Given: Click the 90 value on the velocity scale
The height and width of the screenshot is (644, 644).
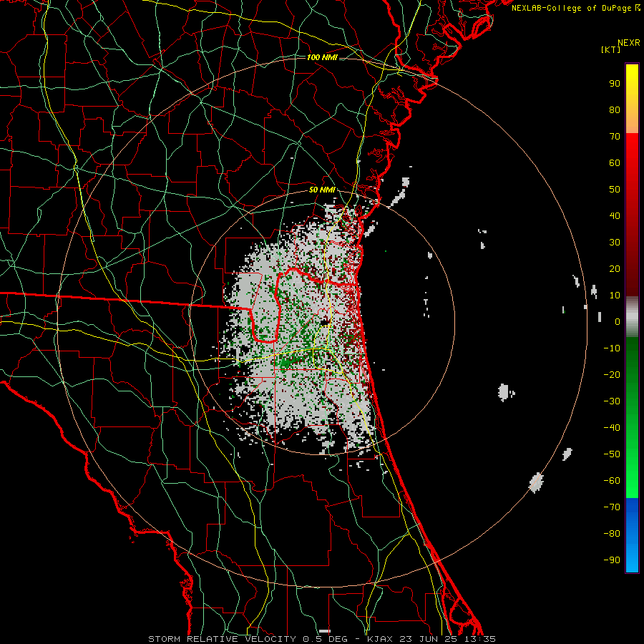Looking at the screenshot, I should coord(615,84).
